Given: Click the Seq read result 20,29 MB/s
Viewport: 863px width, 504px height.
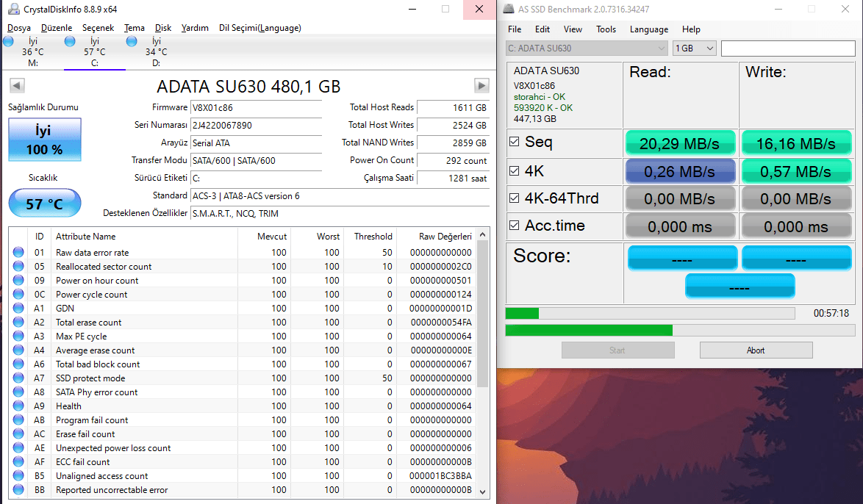Looking at the screenshot, I should (680, 143).
